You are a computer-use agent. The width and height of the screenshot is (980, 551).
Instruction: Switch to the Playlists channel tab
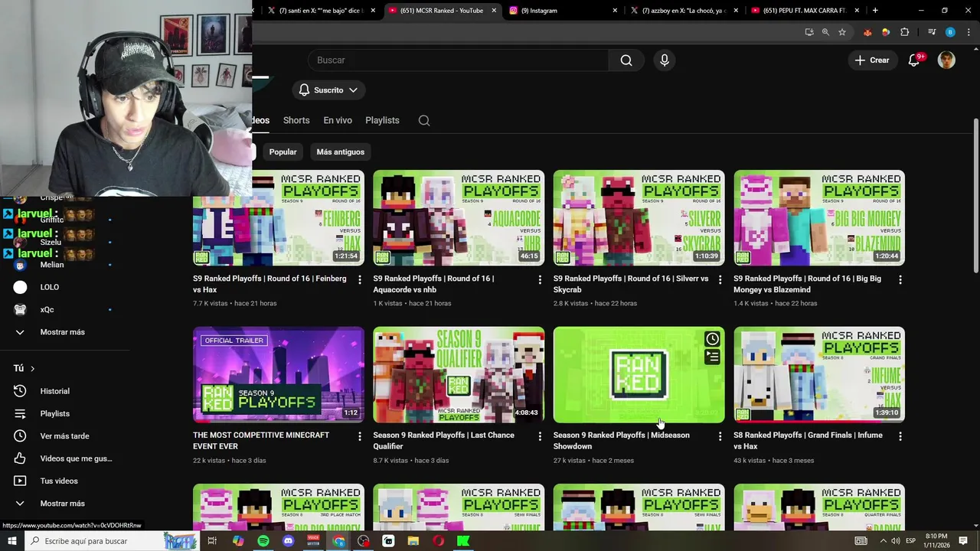(x=382, y=121)
